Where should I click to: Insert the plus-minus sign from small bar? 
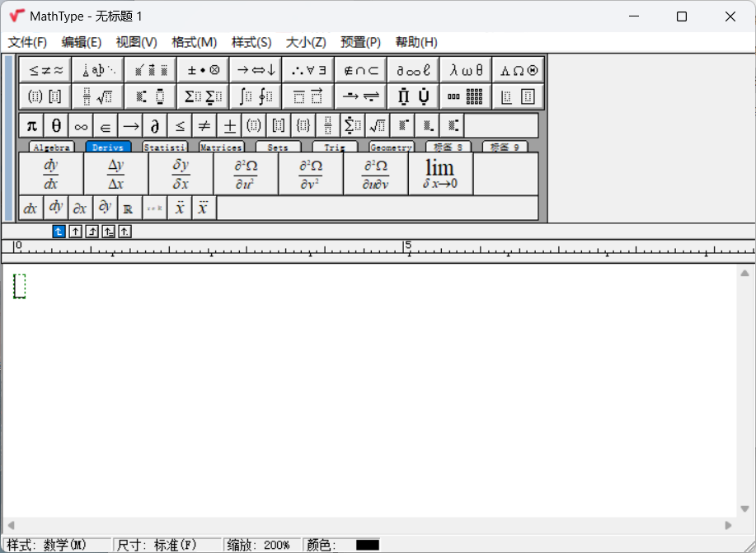tap(229, 126)
